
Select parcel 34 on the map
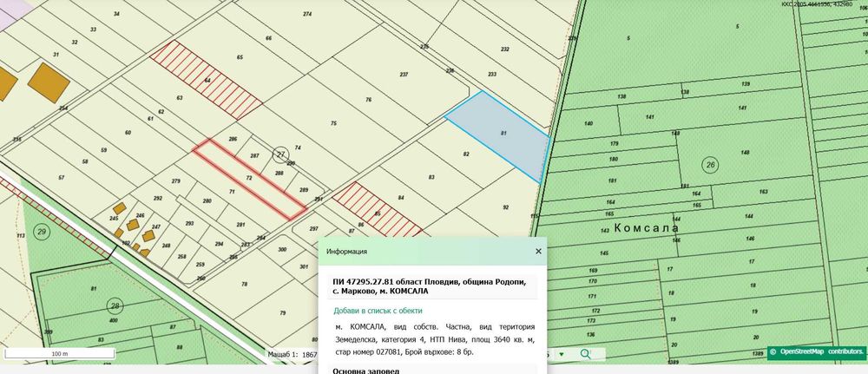pyautogui.click(x=116, y=13)
